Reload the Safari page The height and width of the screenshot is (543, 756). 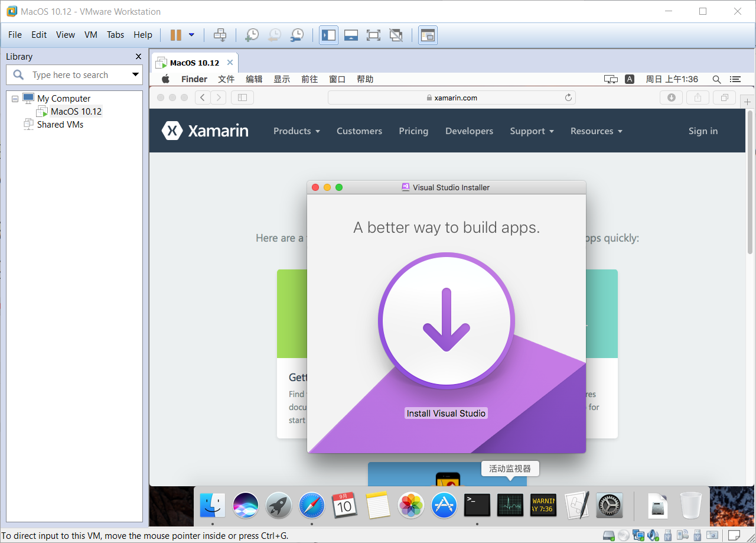click(x=569, y=97)
